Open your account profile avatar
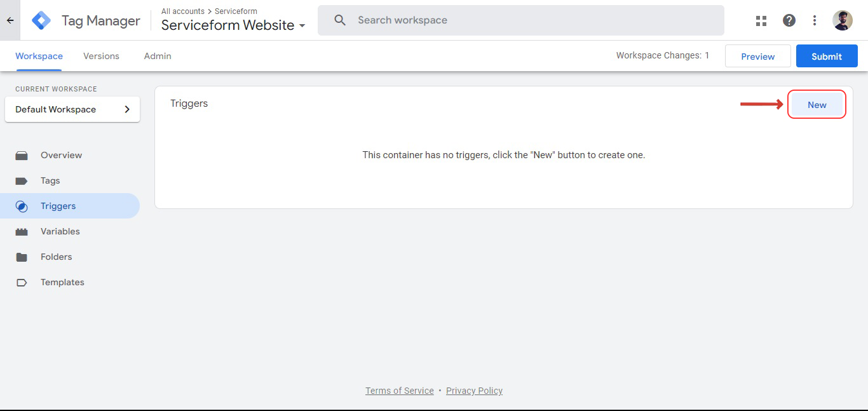The image size is (868, 411). 842,20
